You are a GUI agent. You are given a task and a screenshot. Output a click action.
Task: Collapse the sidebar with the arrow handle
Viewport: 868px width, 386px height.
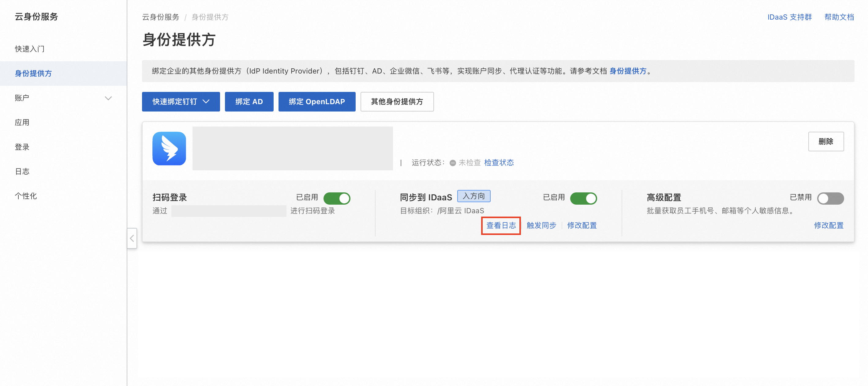(132, 238)
